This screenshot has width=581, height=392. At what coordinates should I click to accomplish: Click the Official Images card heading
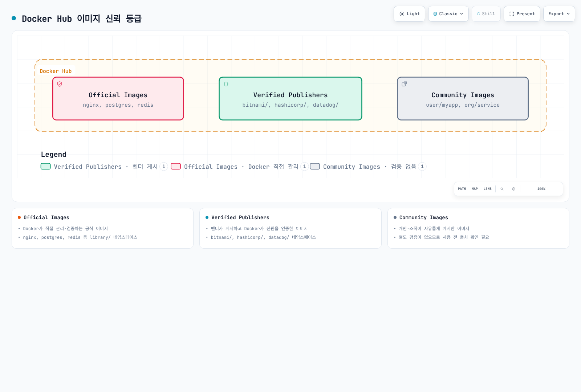tap(46, 217)
